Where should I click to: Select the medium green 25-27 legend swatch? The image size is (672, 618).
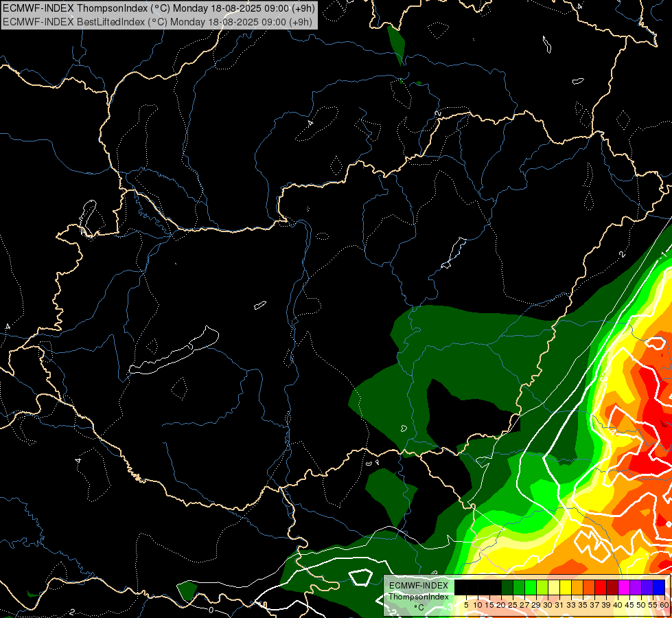518,587
